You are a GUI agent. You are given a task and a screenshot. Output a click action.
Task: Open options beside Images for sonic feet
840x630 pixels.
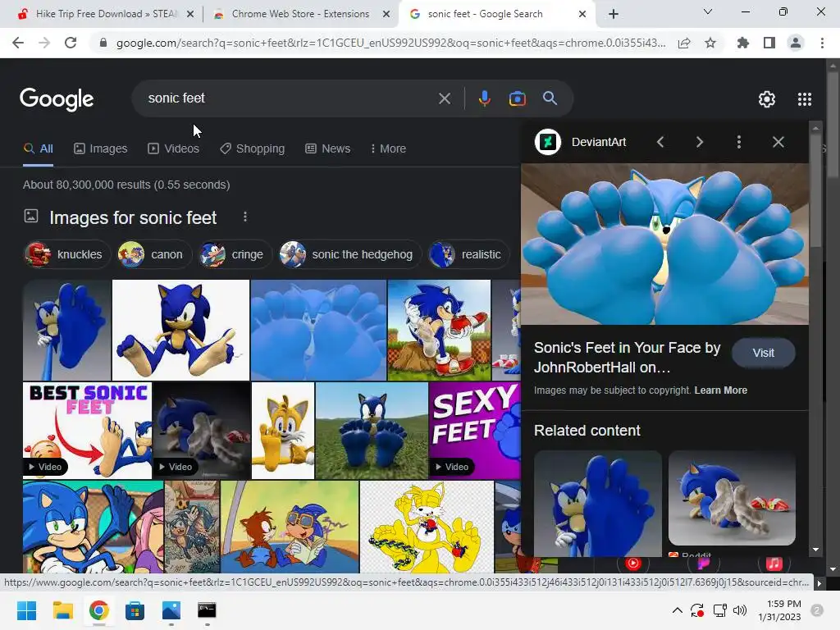click(244, 217)
